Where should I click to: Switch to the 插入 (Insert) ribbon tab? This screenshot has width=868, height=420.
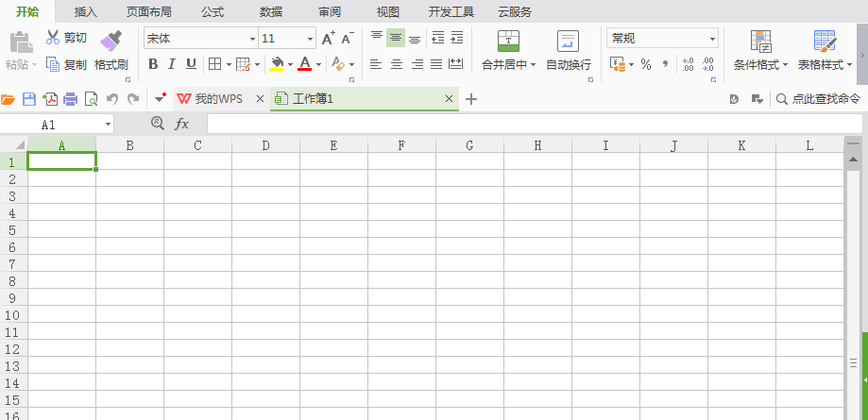(x=86, y=12)
